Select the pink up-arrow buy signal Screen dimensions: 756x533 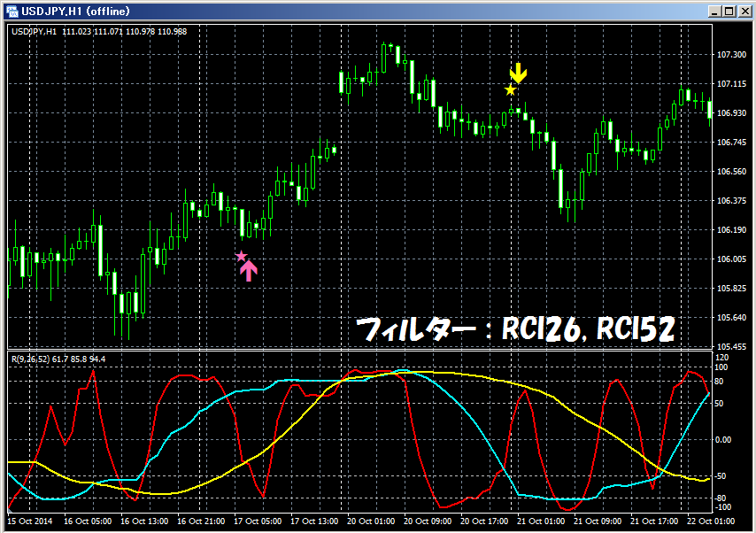(248, 271)
